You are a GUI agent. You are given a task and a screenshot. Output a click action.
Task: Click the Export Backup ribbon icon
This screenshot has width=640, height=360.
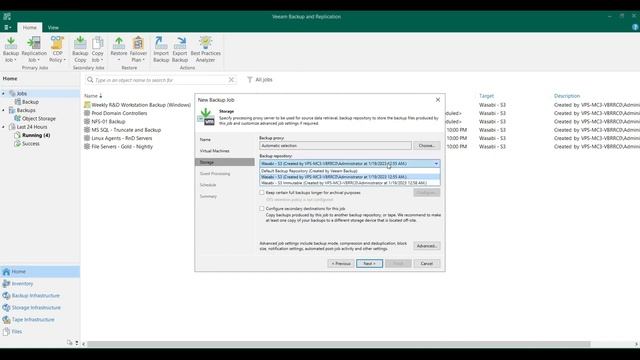180,49
